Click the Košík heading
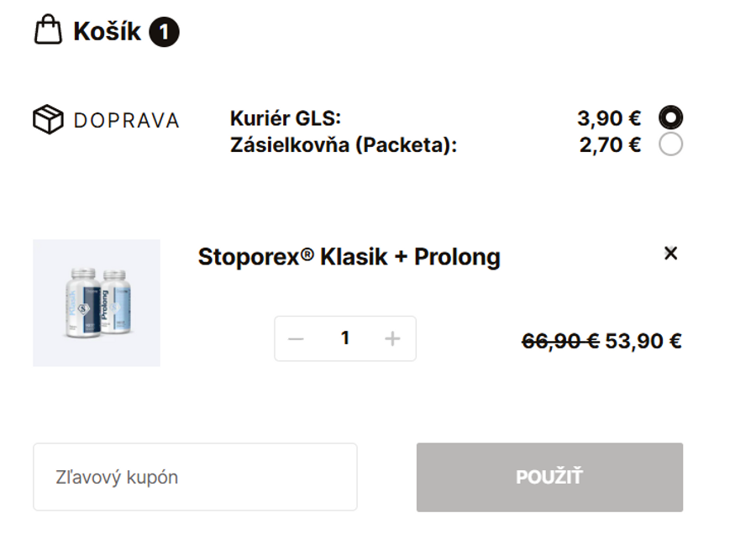 pyautogui.click(x=106, y=30)
